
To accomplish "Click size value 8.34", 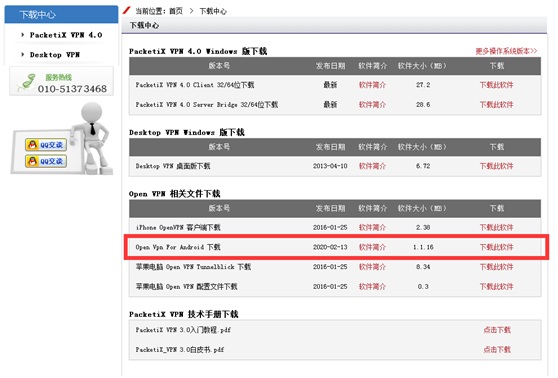I will point(423,267).
